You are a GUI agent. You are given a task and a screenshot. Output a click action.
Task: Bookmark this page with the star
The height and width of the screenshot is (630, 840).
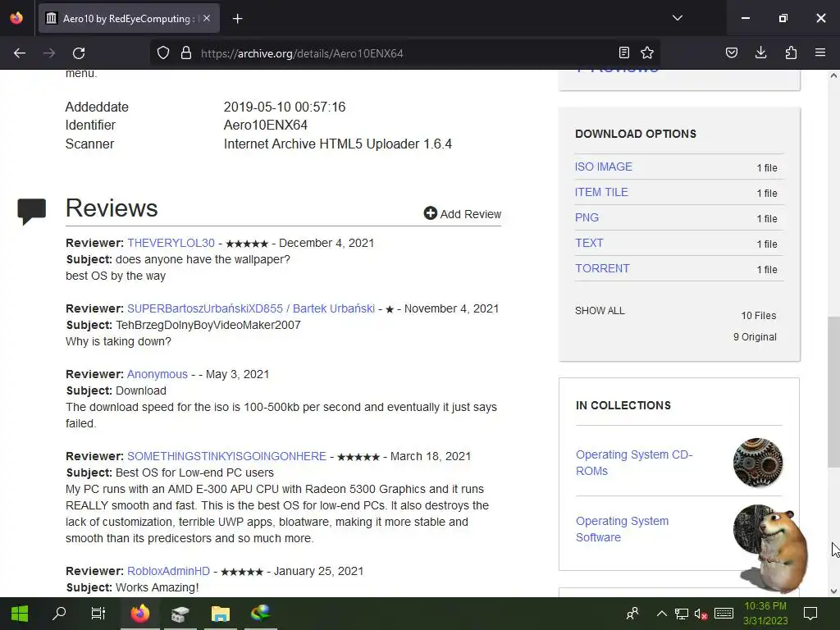click(647, 52)
